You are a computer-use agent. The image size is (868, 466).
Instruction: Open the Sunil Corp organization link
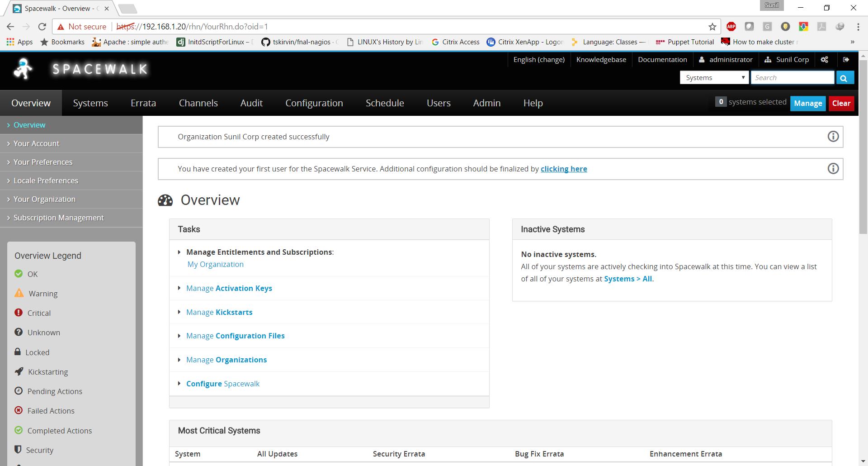tap(787, 60)
